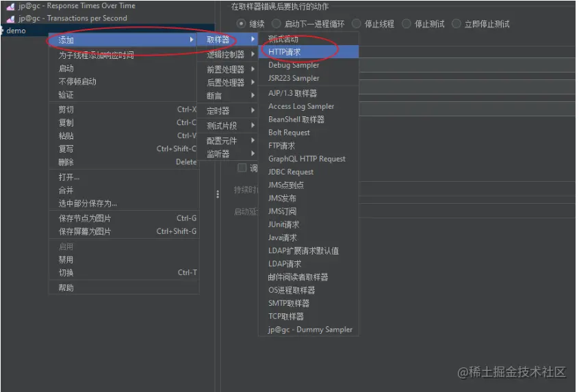
Task: Select the 停止线程 radio option
Action: pyautogui.click(x=356, y=24)
